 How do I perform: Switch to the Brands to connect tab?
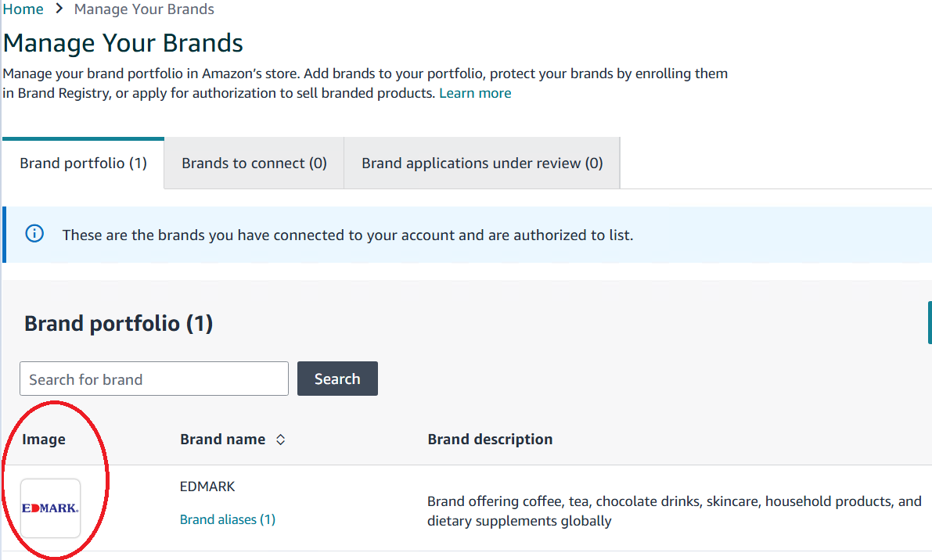pos(254,163)
